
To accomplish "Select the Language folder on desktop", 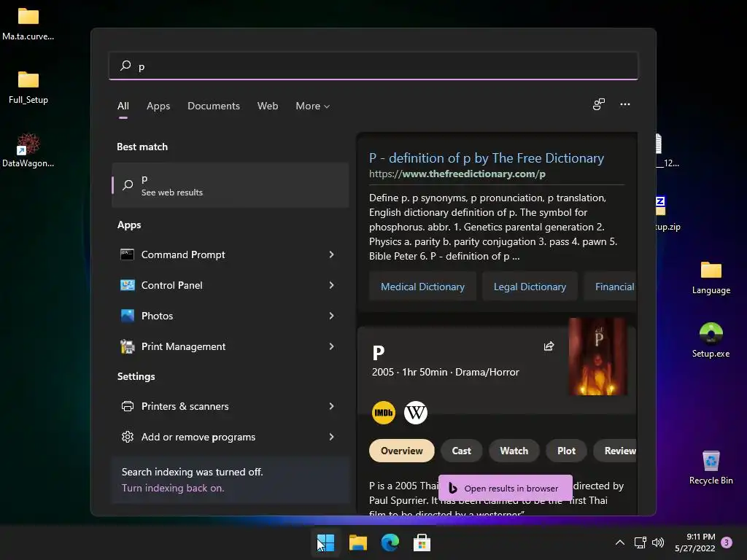I will [711, 278].
